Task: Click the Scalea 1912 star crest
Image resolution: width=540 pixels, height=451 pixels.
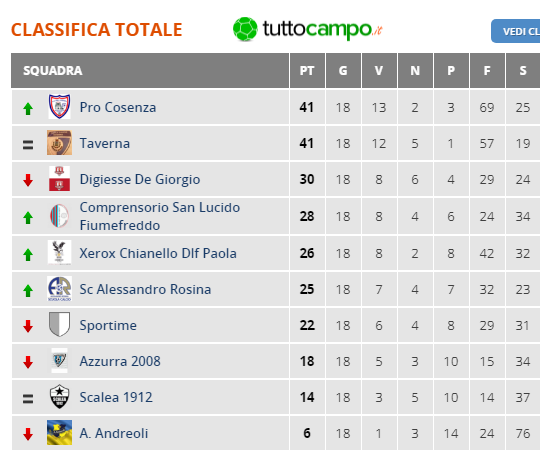Action: click(x=59, y=397)
